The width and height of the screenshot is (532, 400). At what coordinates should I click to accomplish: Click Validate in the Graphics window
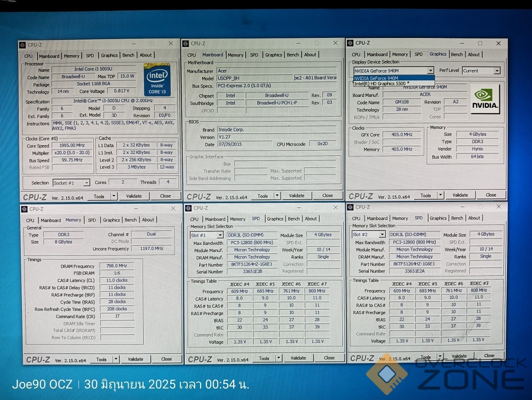(460, 195)
